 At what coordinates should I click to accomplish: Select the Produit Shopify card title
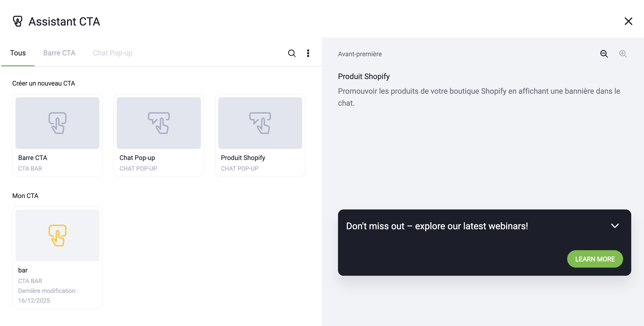(243, 158)
